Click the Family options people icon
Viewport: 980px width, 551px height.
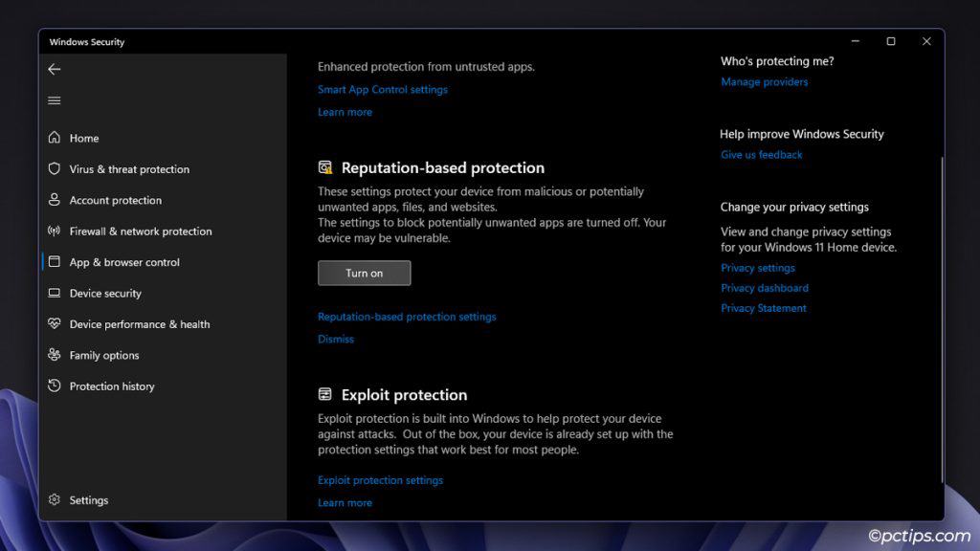click(55, 355)
